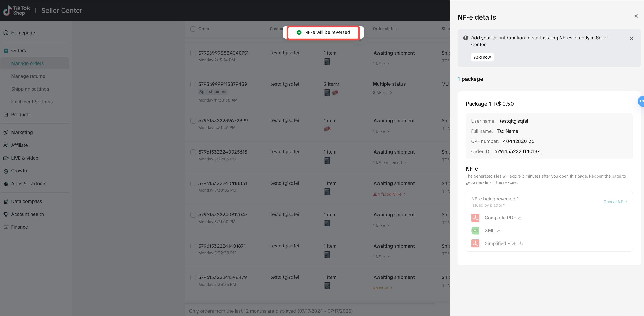Click the horizontal scrollbar under the orders table
This screenshot has width=644, height=316.
310,303
